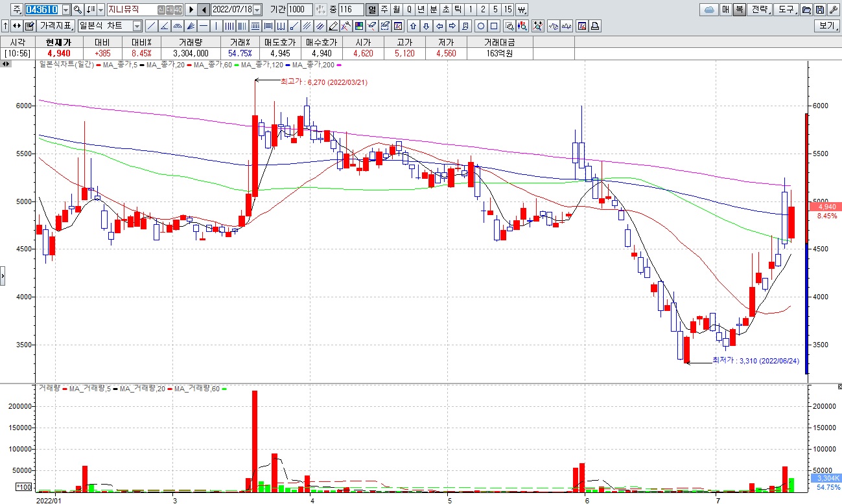
Task: Select the horizontal line tool
Action: point(203,26)
